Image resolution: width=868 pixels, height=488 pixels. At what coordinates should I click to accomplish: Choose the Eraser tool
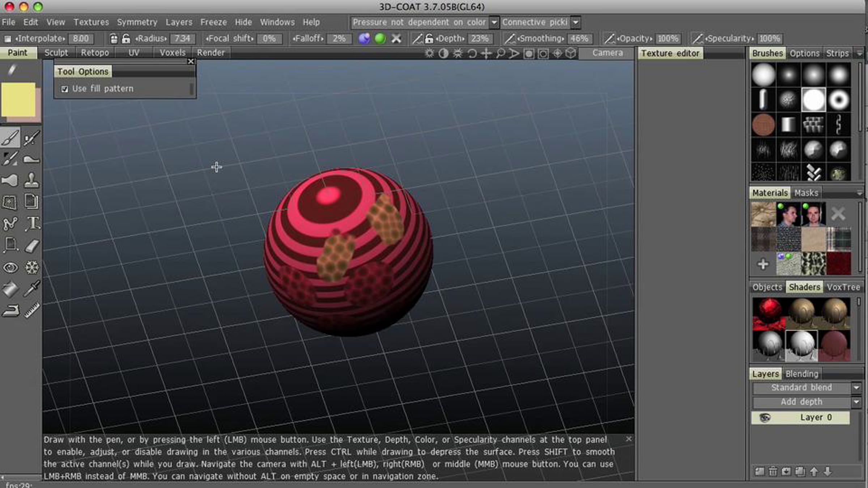32,246
